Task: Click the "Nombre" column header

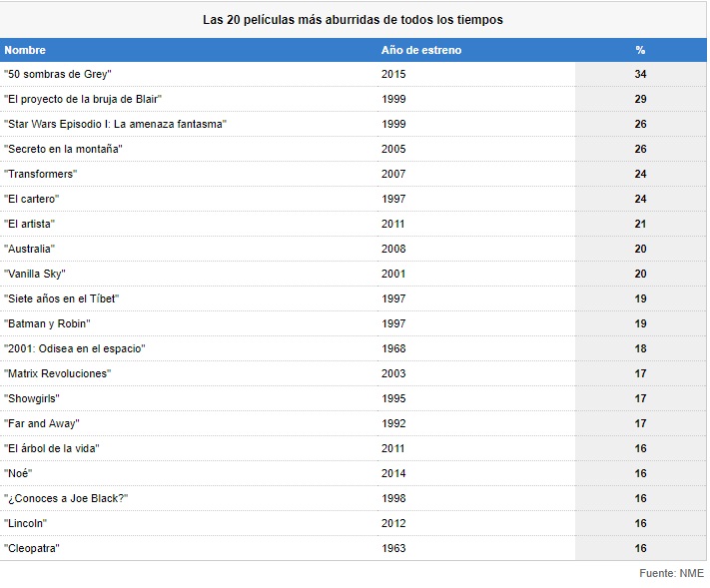Action: [x=25, y=50]
